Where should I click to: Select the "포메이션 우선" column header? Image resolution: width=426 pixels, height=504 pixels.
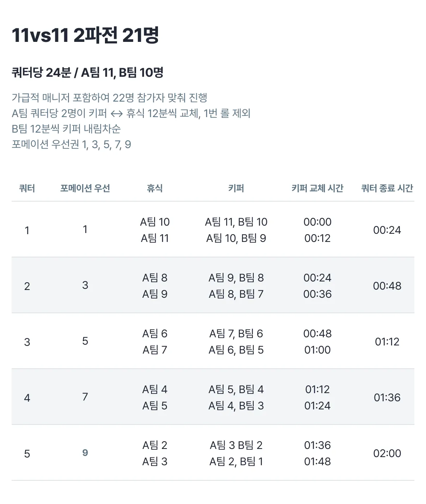(85, 188)
